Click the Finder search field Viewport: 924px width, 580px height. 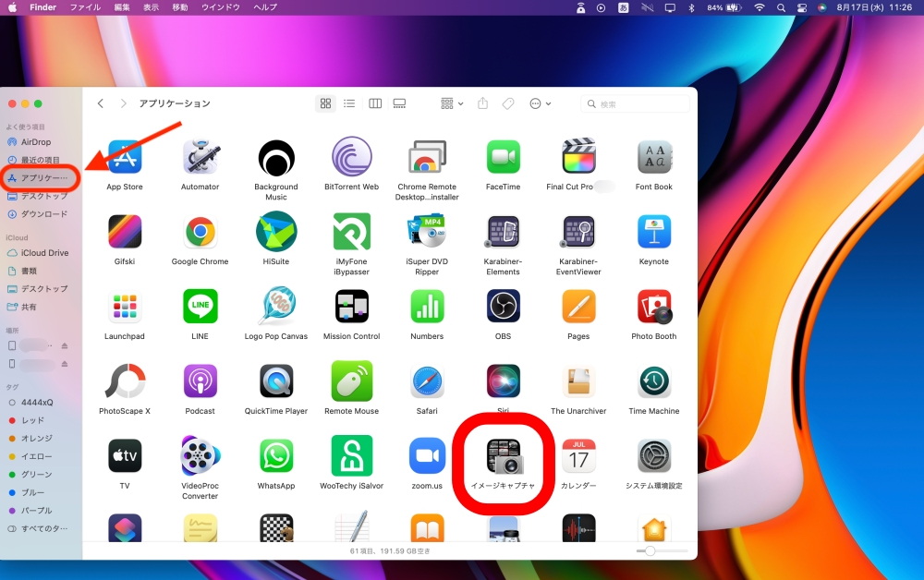click(x=636, y=104)
